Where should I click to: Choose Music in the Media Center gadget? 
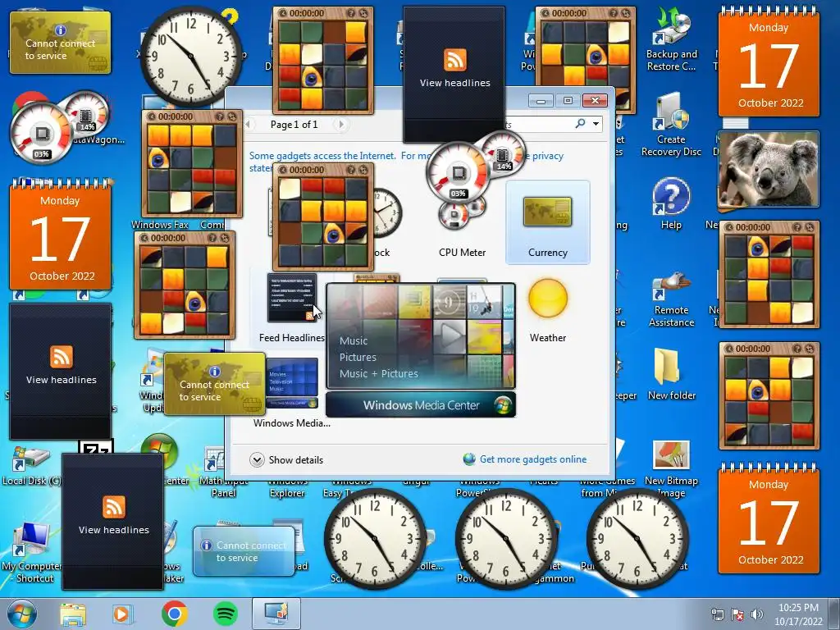(x=354, y=340)
